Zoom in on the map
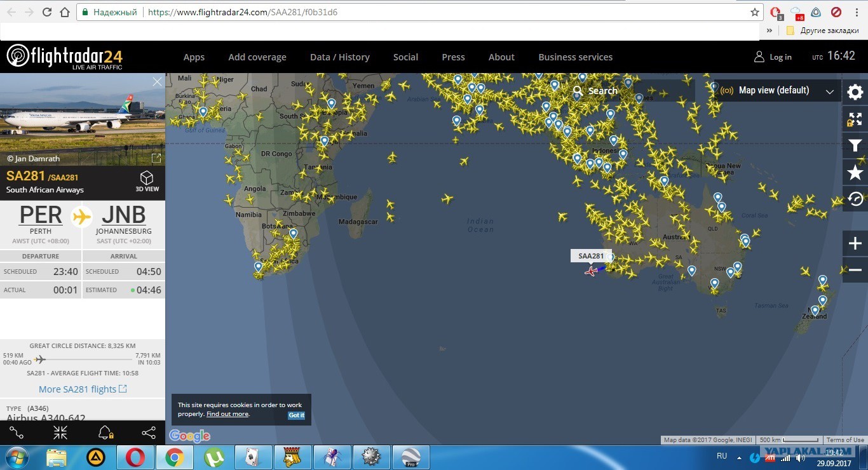The height and width of the screenshot is (470, 868). click(x=855, y=243)
